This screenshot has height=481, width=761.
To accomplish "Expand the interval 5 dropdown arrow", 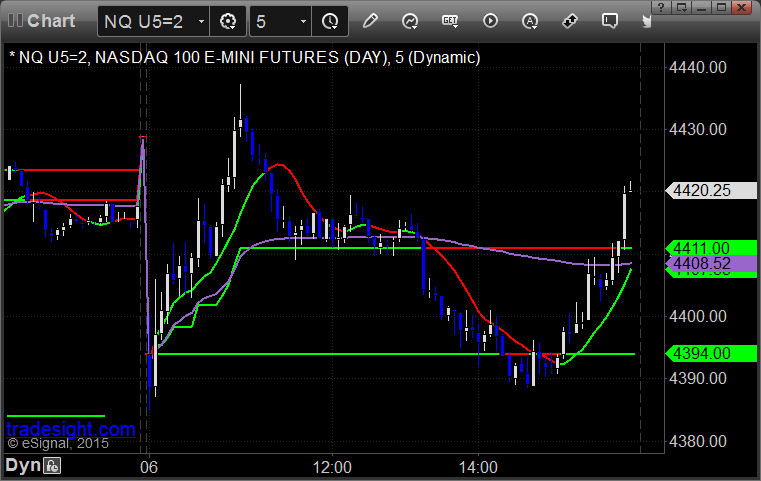I will (x=303, y=21).
